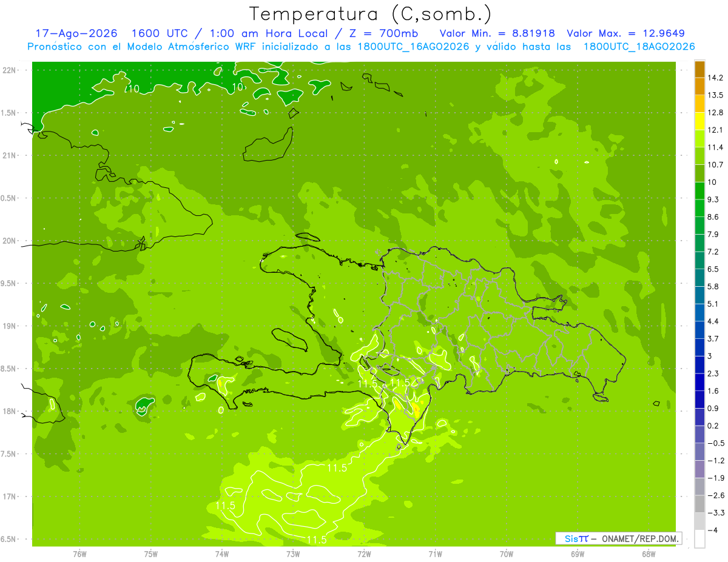Pick the dark orange swatch above 14.2
728x562 pixels.
click(x=699, y=69)
